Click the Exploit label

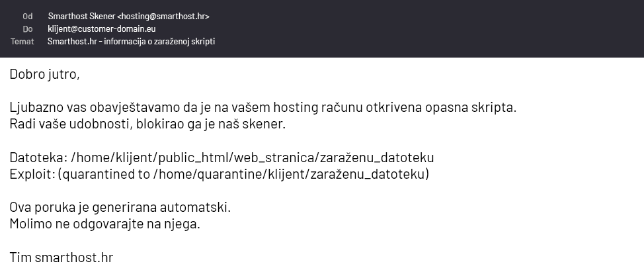point(32,174)
